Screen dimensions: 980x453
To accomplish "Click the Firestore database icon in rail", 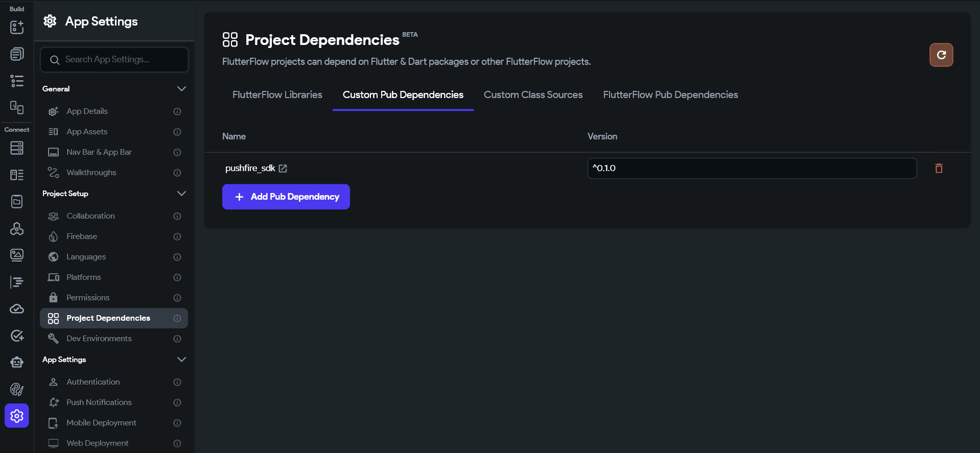I will (17, 148).
